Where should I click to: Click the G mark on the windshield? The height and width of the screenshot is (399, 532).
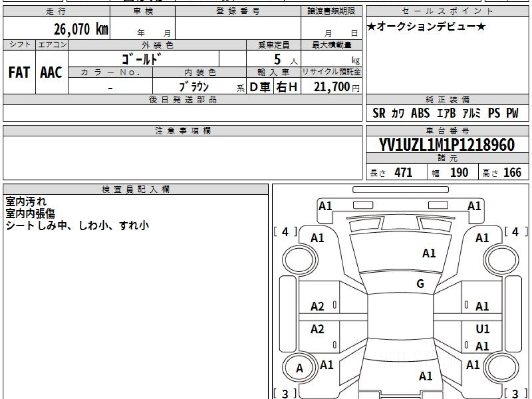point(420,285)
